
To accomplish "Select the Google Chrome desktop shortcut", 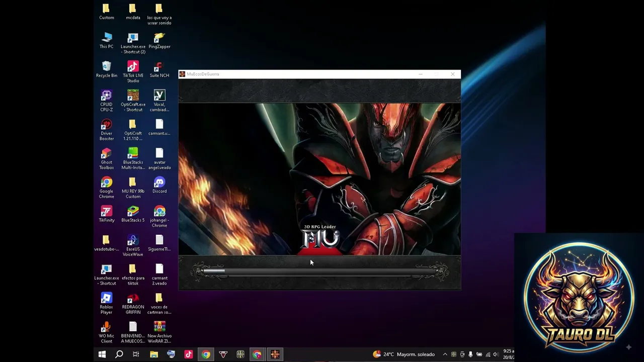I will (x=106, y=188).
